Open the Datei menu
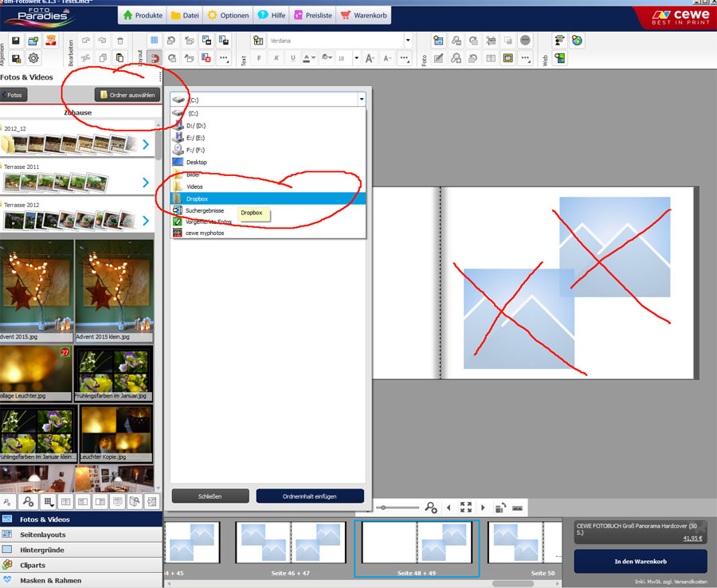Image resolution: width=717 pixels, height=588 pixels. [x=185, y=15]
